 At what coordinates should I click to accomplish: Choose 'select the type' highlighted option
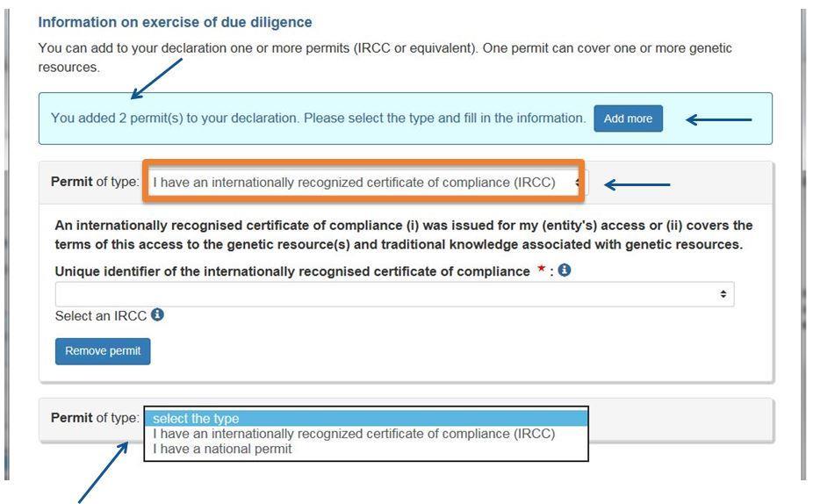[366, 418]
